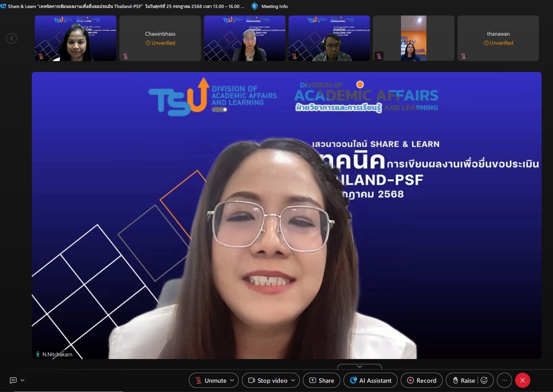The height and width of the screenshot is (392, 553).
Task: Click the Unmute microphone button
Action: [210, 380]
